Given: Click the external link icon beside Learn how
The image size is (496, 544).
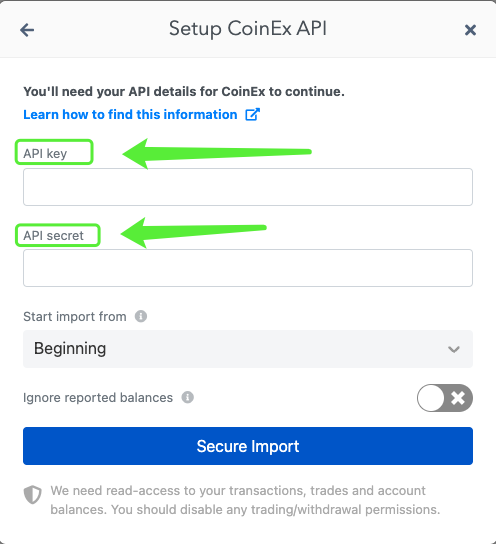Looking at the screenshot, I should point(253,114).
